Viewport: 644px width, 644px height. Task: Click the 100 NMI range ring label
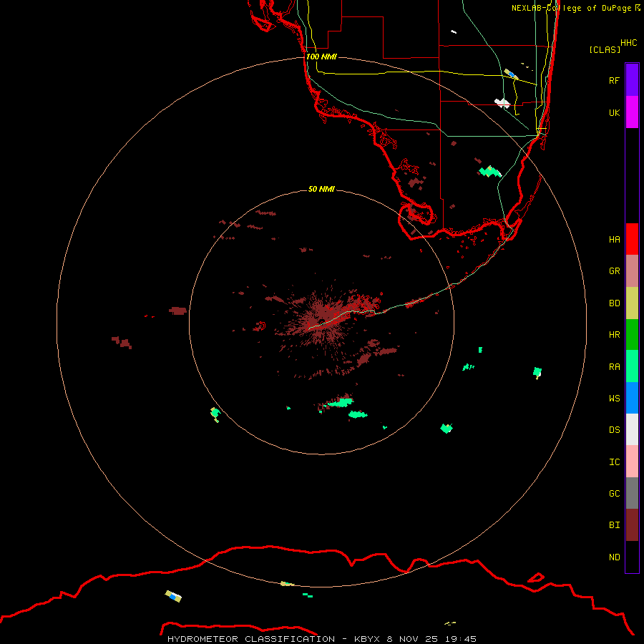coord(321,57)
